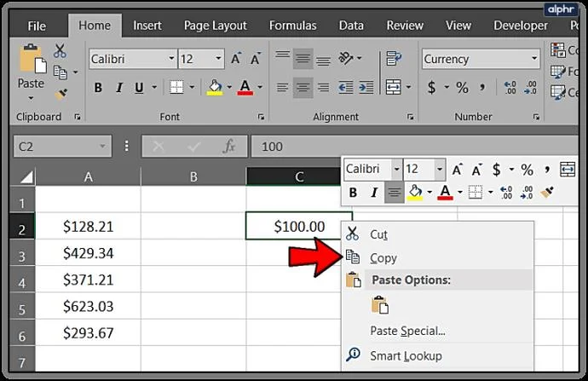Open Paste Special from the context menu
Viewport: 588px width, 381px height.
click(x=407, y=331)
